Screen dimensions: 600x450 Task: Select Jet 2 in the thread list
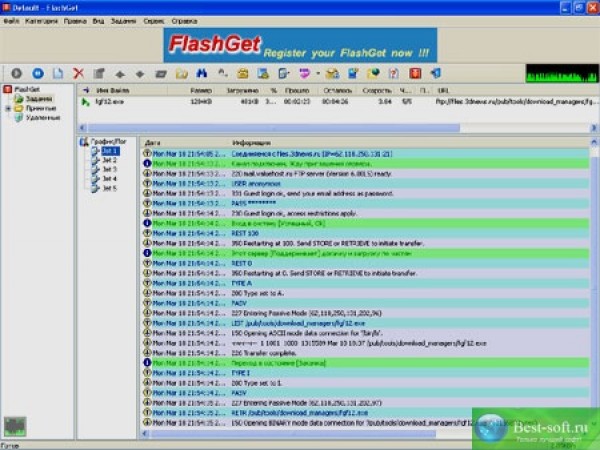click(x=110, y=160)
